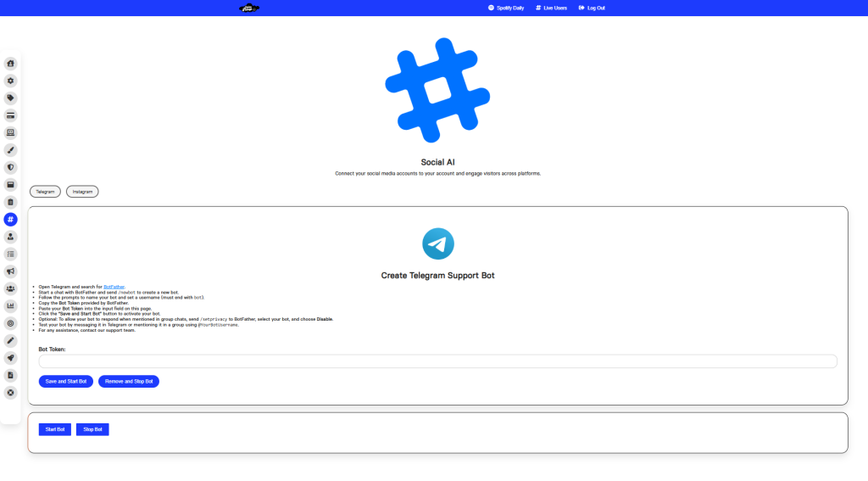Click the window panel sidebar icon
The image size is (868, 481).
[x=10, y=185]
